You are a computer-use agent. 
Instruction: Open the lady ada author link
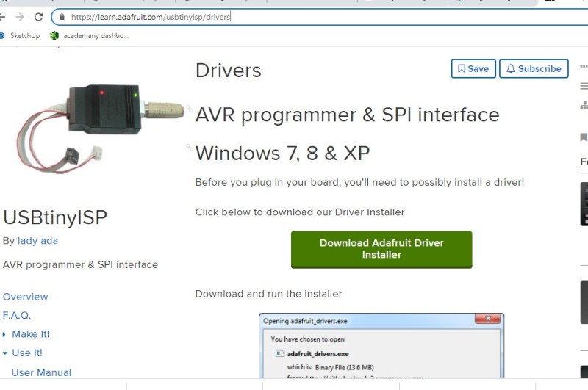37,240
